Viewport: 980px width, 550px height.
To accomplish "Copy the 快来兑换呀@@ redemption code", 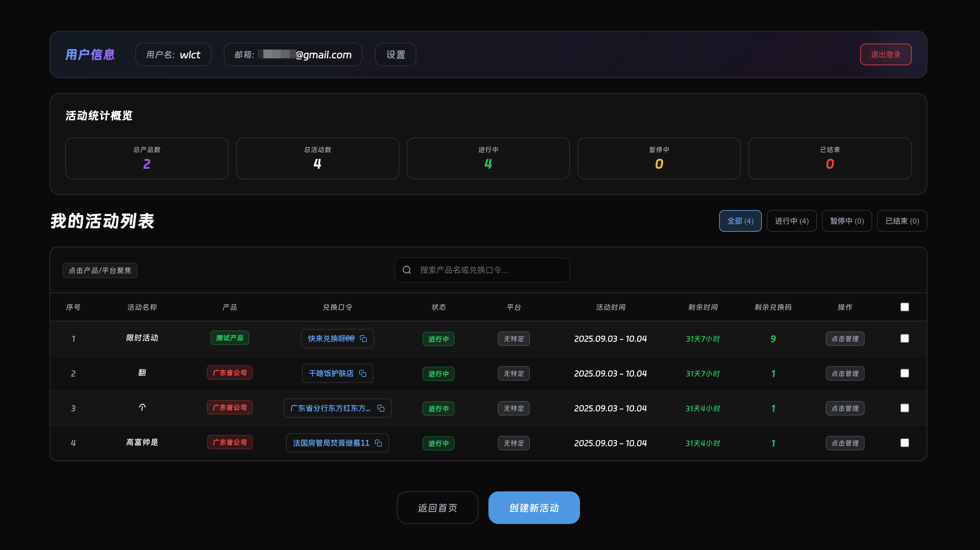I will coord(363,339).
